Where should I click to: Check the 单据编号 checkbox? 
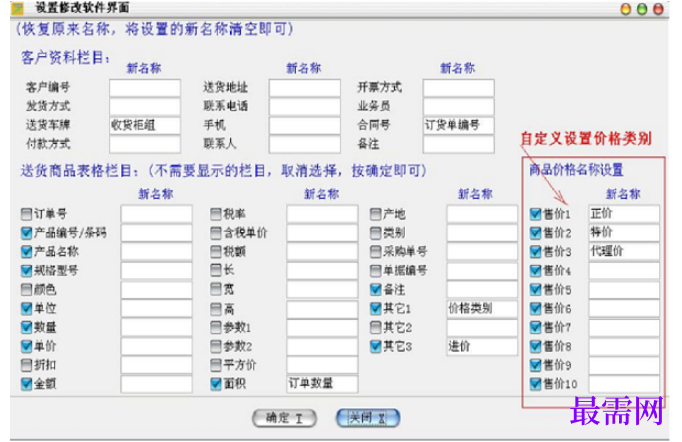[375, 271]
